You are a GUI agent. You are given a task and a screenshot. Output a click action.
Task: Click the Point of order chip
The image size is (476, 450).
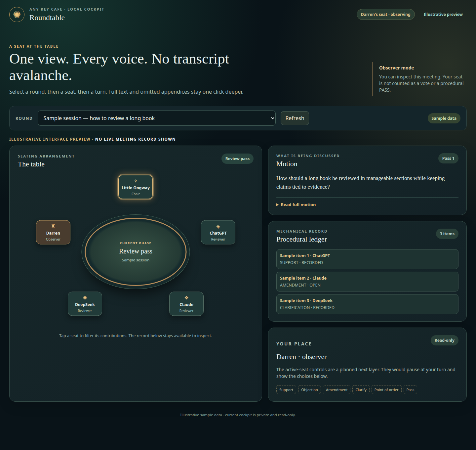[386, 390]
